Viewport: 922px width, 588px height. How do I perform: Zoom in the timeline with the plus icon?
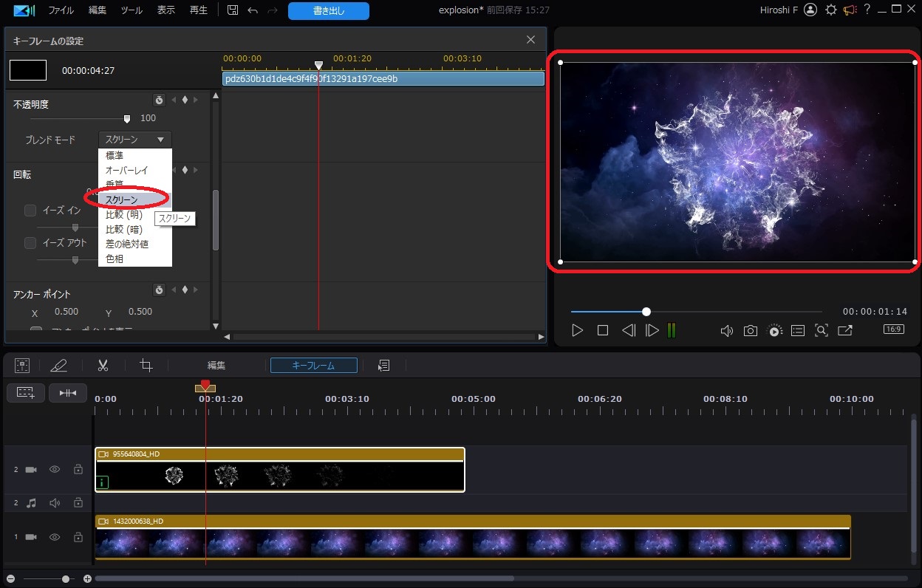pos(87,579)
